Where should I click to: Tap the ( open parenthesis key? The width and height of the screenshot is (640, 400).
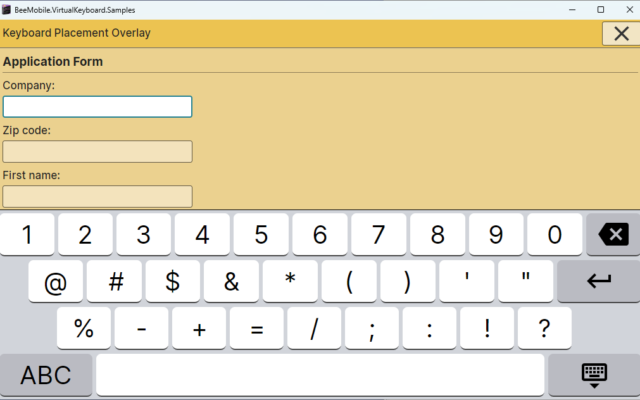coord(349,281)
